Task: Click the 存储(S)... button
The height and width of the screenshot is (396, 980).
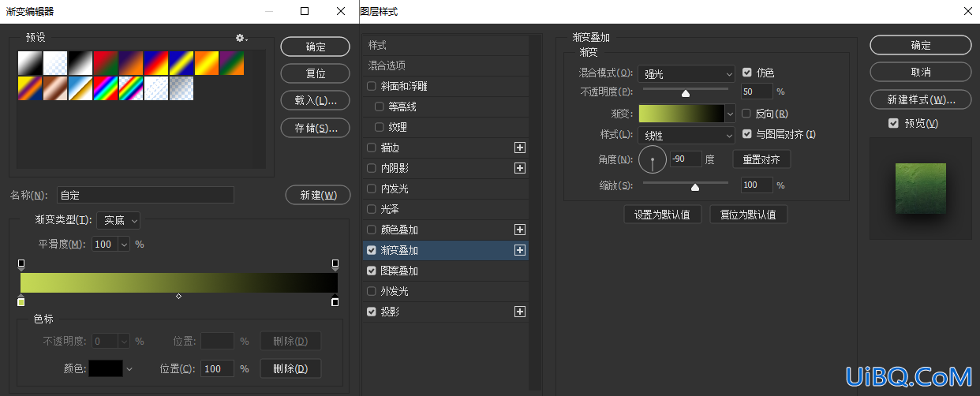Action: pos(316,127)
